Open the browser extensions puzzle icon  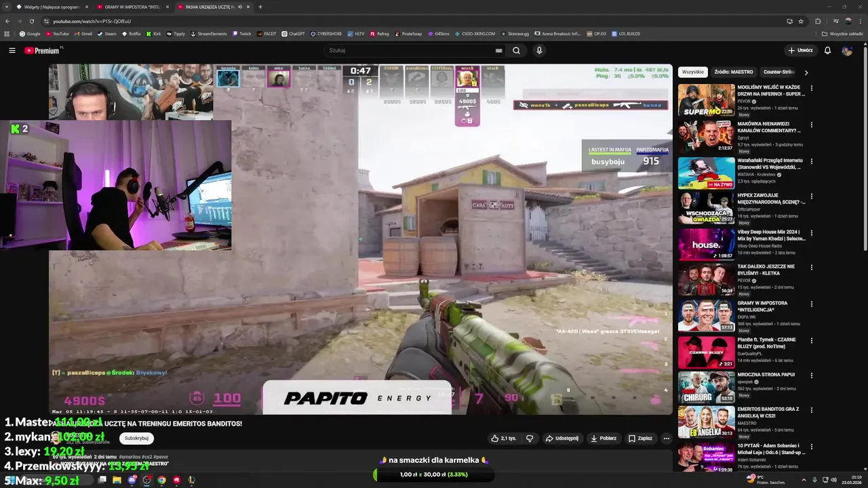[818, 21]
